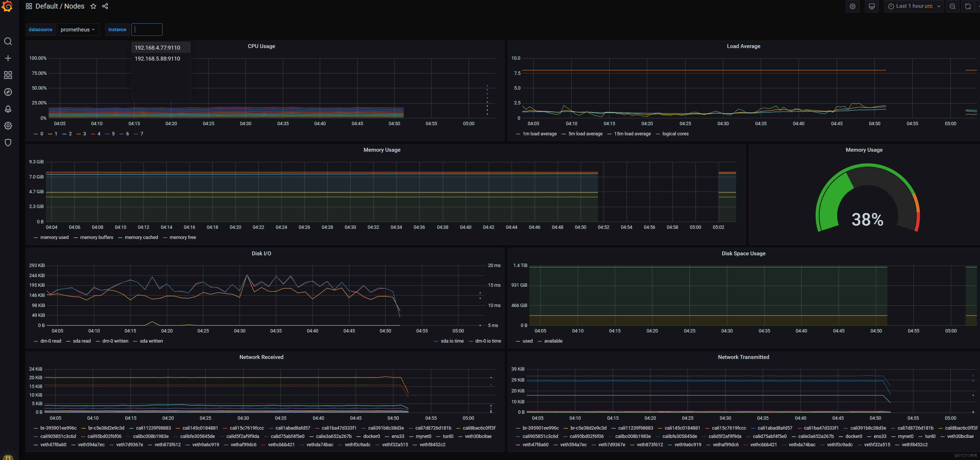Open the Network Received panel title menu
980x460 pixels.
pos(261,357)
